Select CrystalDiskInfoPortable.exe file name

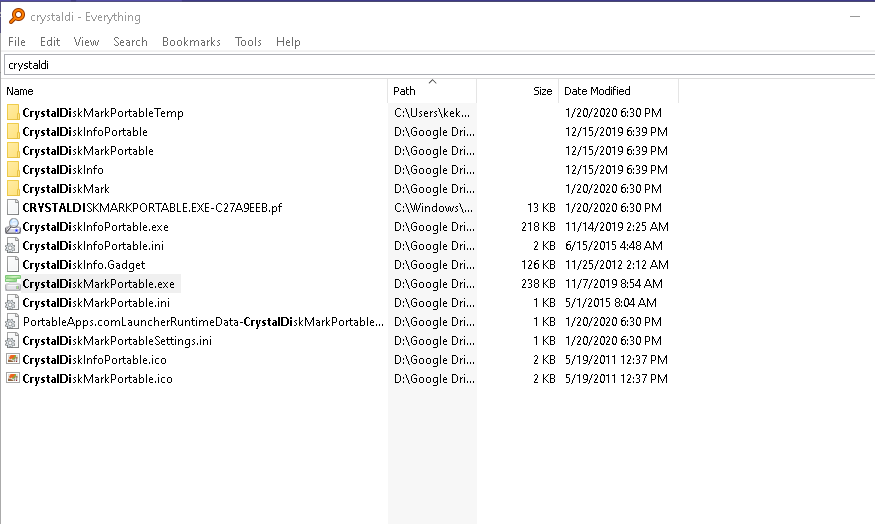95,227
